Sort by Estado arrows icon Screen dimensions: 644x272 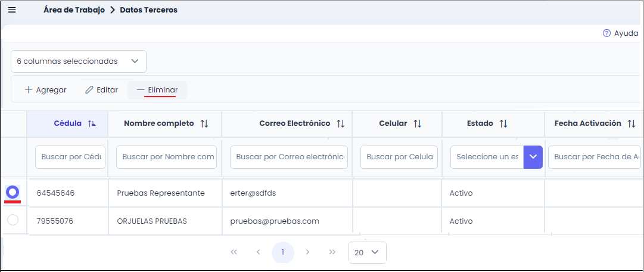tap(503, 123)
